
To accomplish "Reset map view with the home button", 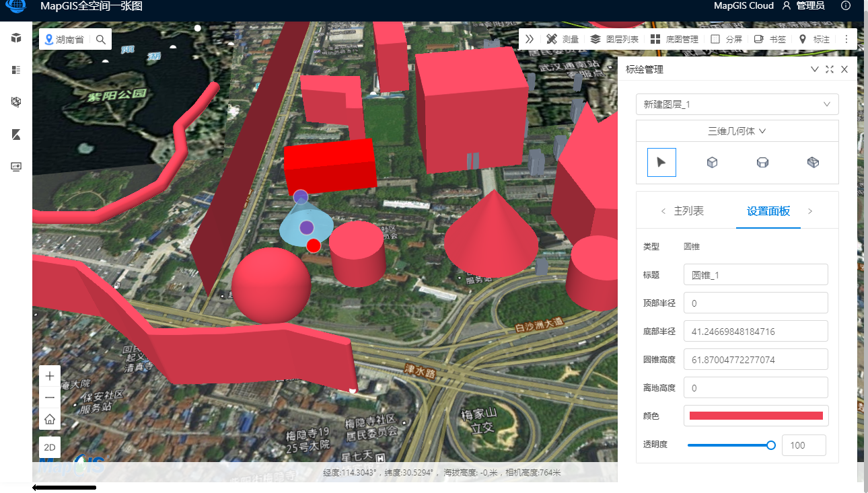I will (x=50, y=419).
